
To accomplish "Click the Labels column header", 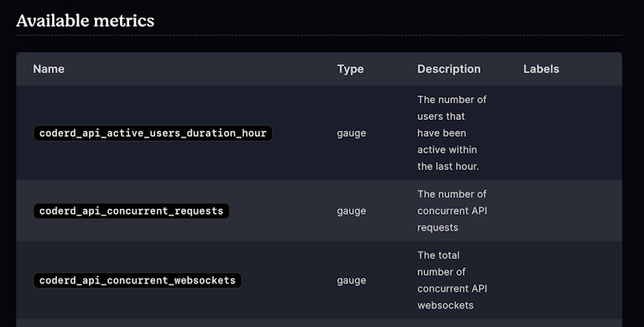I will click(541, 69).
